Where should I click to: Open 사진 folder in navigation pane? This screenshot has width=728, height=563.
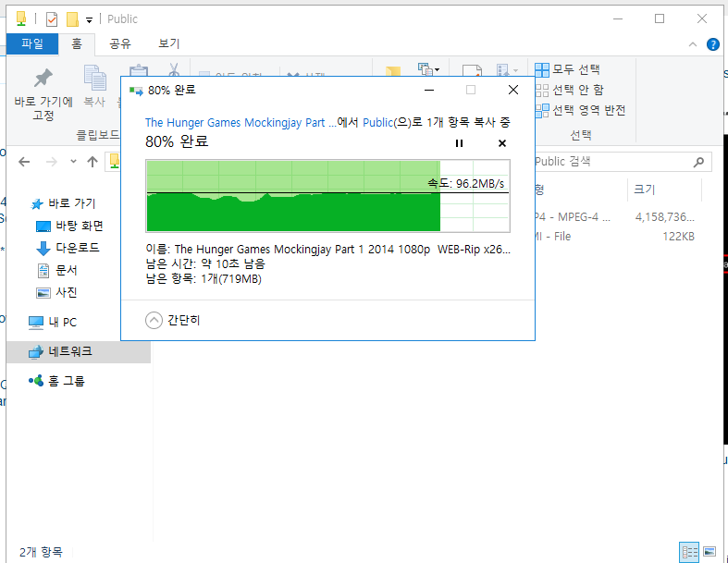[x=56, y=292]
